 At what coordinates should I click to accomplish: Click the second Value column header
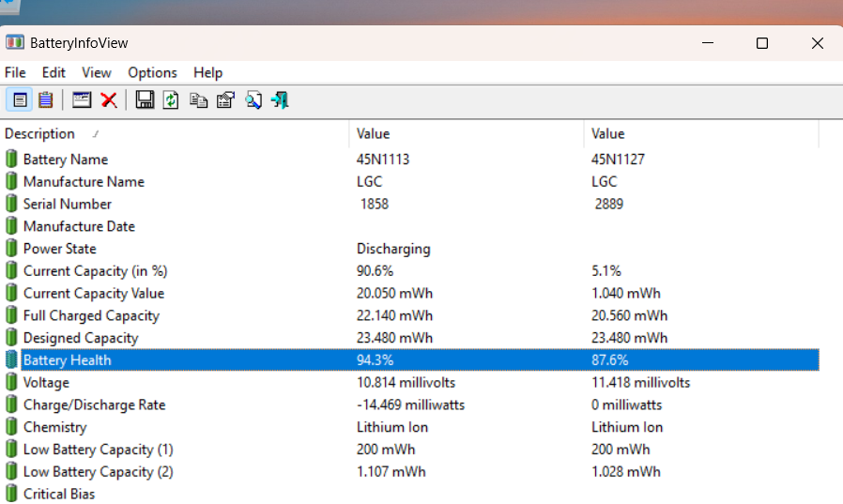point(701,134)
